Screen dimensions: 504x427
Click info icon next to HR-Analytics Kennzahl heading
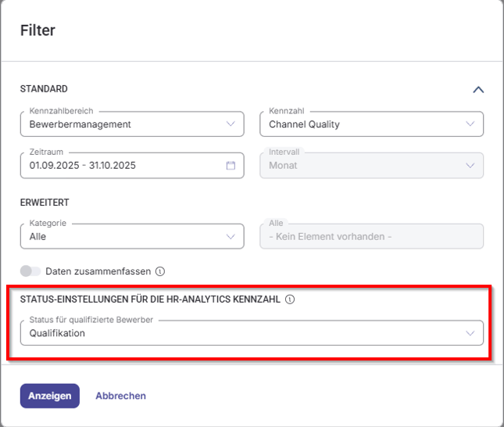click(290, 300)
